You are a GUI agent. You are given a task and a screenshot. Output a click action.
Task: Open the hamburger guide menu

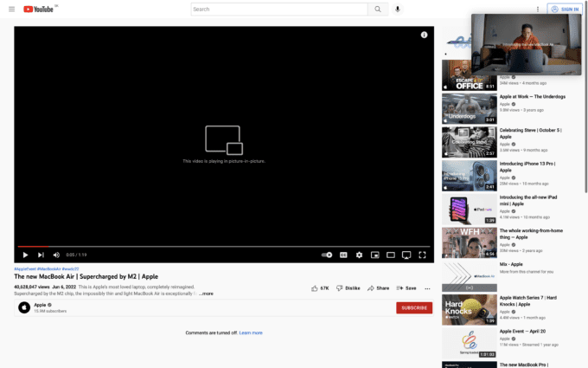(11, 9)
